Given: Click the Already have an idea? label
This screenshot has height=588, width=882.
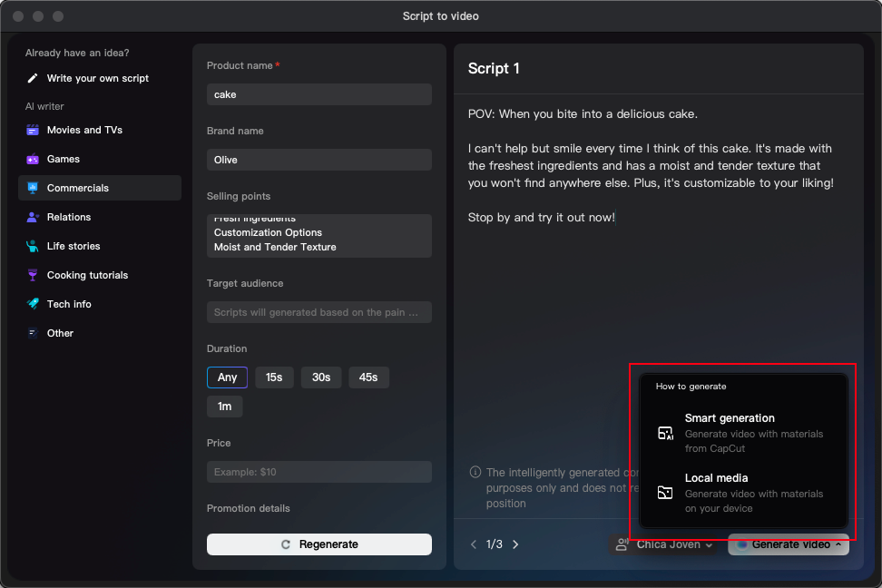Looking at the screenshot, I should 77,53.
